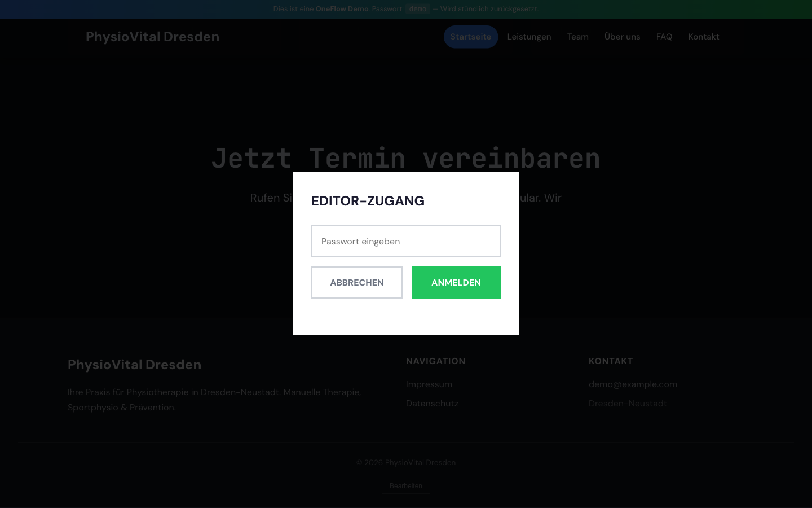Open the Datenschutz page
Image resolution: width=812 pixels, height=508 pixels.
432,404
